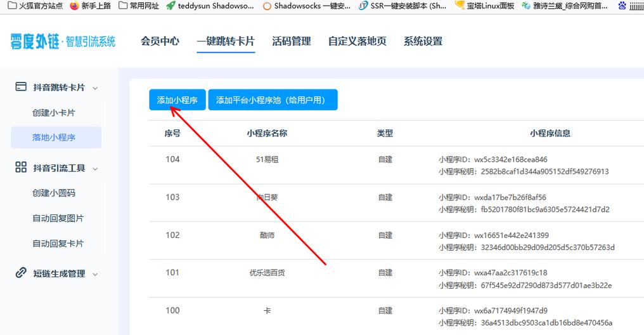The image size is (644, 335).
Task: Select 落地小程序 in sidebar
Action: pyautogui.click(x=56, y=137)
